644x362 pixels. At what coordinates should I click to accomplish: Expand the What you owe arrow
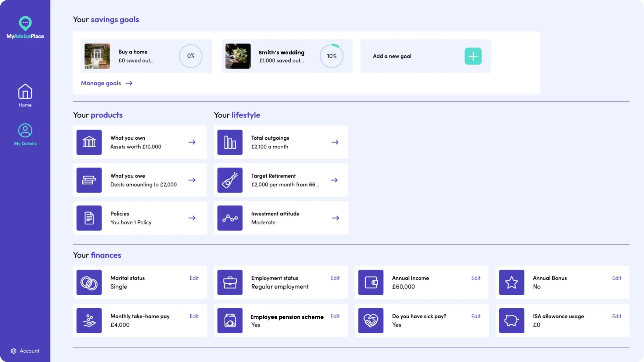point(192,180)
